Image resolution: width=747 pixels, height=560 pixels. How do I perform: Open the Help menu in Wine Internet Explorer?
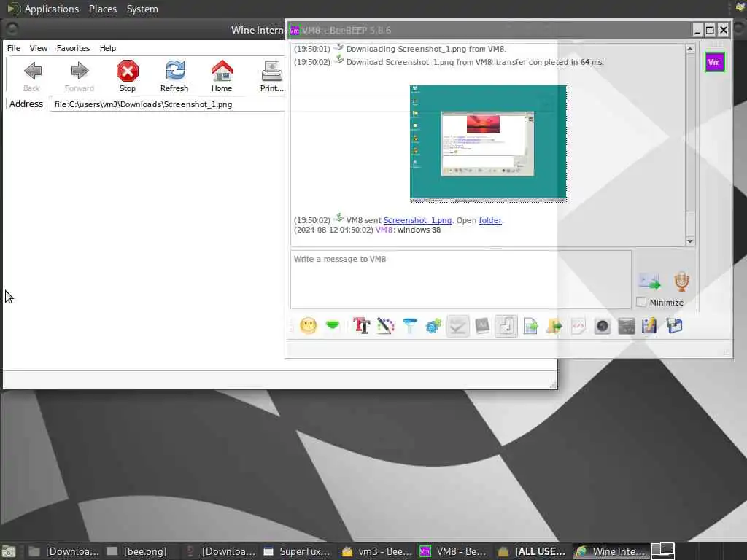108,48
